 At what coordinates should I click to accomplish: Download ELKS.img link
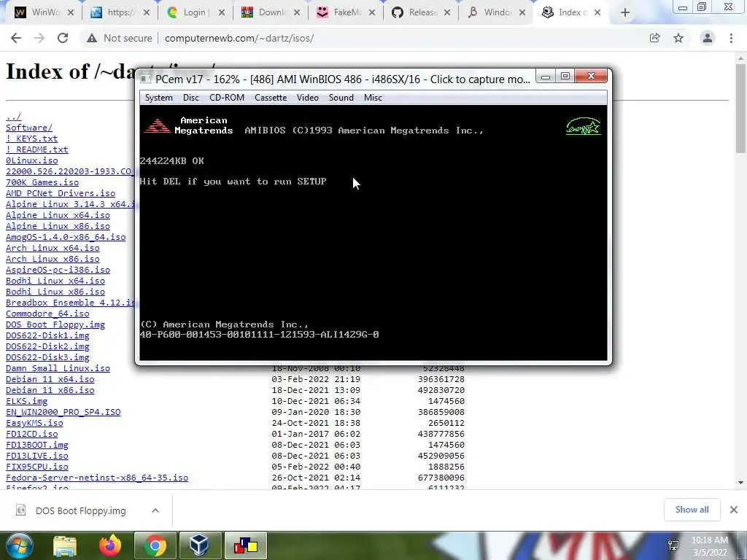(x=26, y=402)
